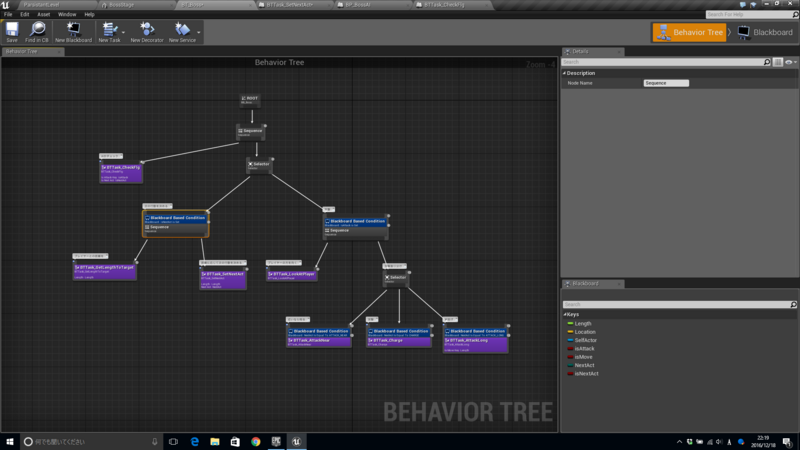Open the Asset menu
The image size is (800, 450).
(43, 14)
